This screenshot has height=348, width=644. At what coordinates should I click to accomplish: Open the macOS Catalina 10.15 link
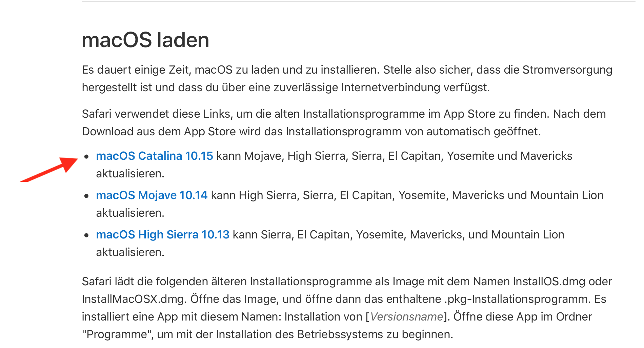click(154, 156)
